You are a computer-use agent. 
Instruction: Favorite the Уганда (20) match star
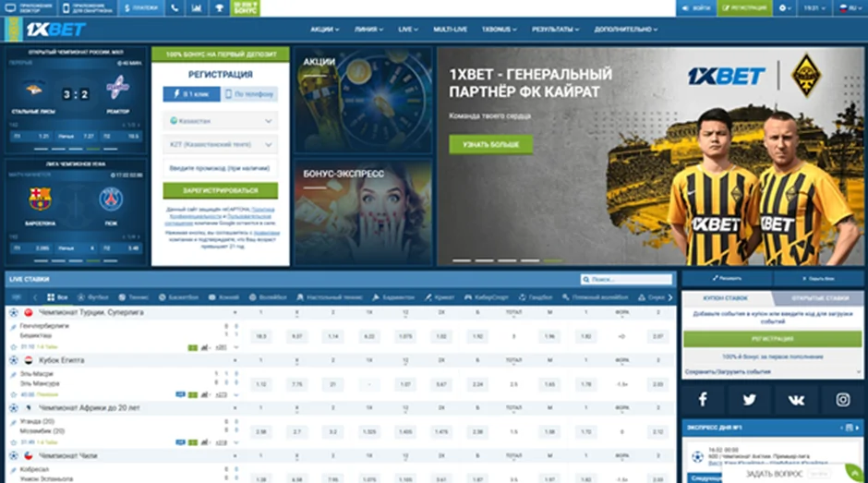(13, 442)
